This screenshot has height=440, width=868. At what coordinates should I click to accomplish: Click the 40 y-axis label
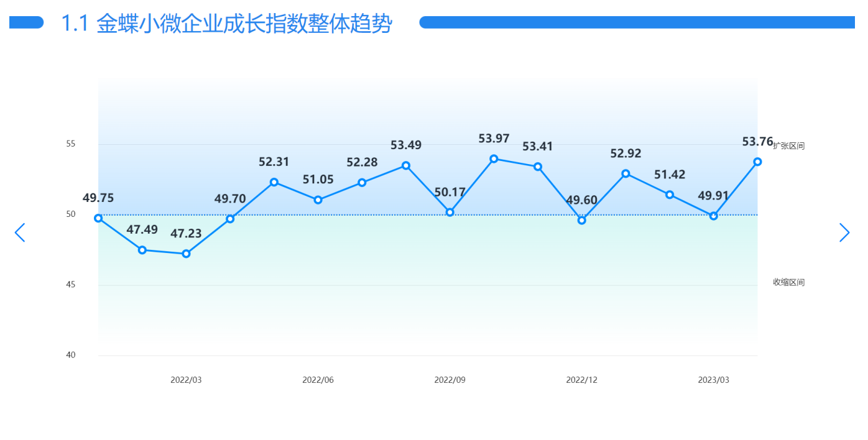coord(71,355)
